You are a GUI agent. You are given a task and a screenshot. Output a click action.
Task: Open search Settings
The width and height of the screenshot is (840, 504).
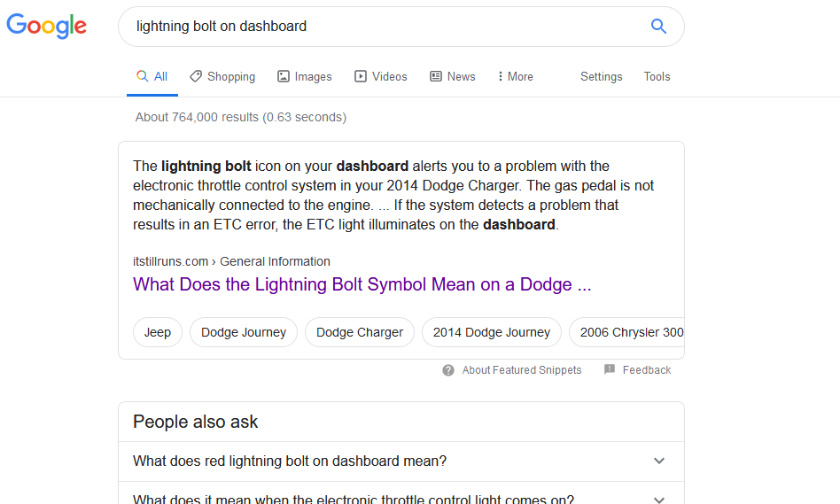(601, 77)
